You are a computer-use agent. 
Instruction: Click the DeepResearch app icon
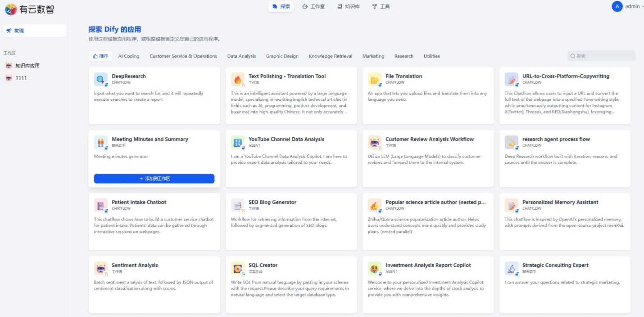(101, 80)
